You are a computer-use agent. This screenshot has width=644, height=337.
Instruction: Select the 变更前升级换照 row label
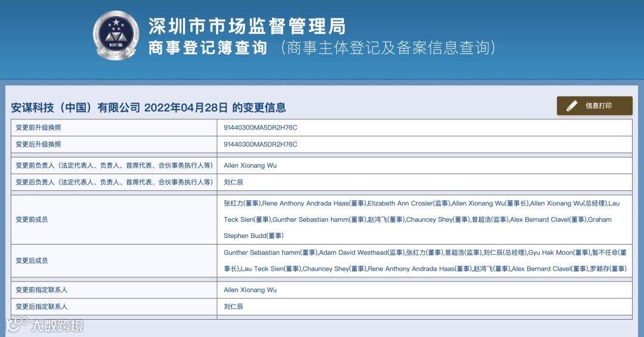(x=38, y=128)
